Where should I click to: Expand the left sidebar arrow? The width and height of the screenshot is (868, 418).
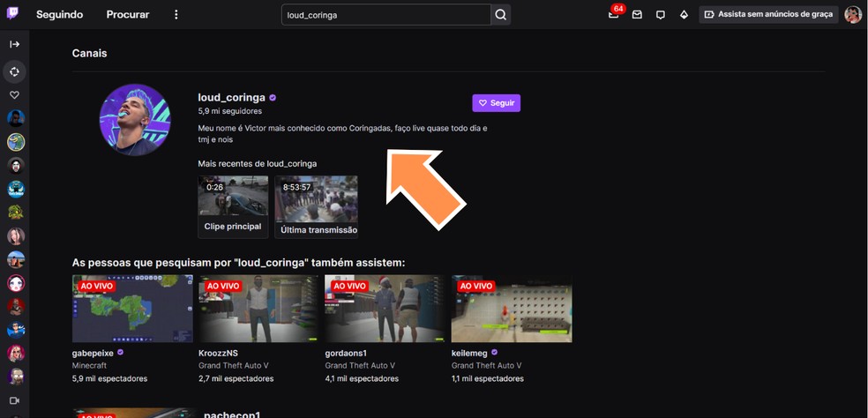(14, 44)
